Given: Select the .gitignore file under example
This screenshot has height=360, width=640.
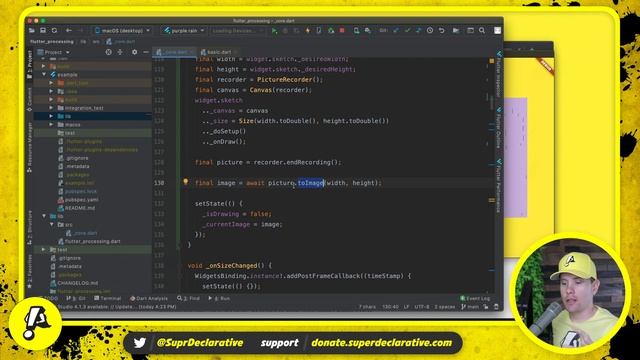Looking at the screenshot, I should pos(77,158).
